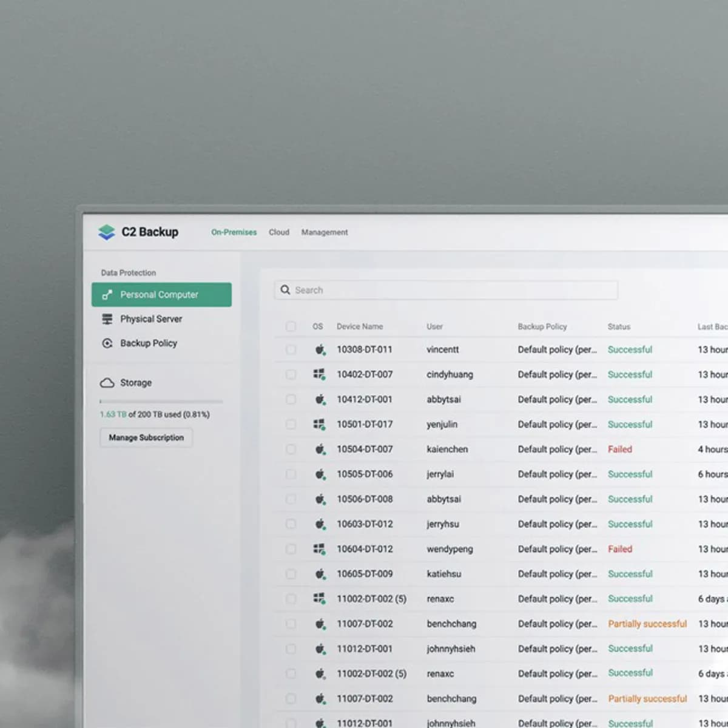The width and height of the screenshot is (728, 728).
Task: Click the Windows icon for 10501-DT-017
Action: [x=319, y=424]
